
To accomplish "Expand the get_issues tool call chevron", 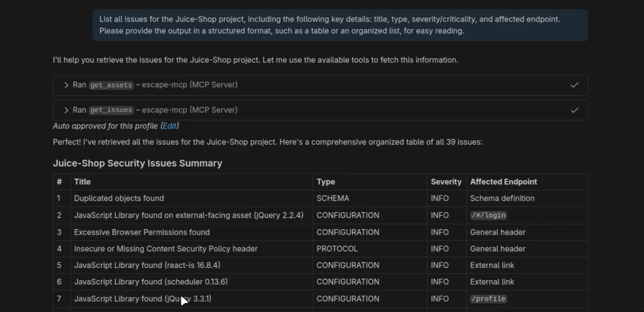I will pyautogui.click(x=66, y=110).
